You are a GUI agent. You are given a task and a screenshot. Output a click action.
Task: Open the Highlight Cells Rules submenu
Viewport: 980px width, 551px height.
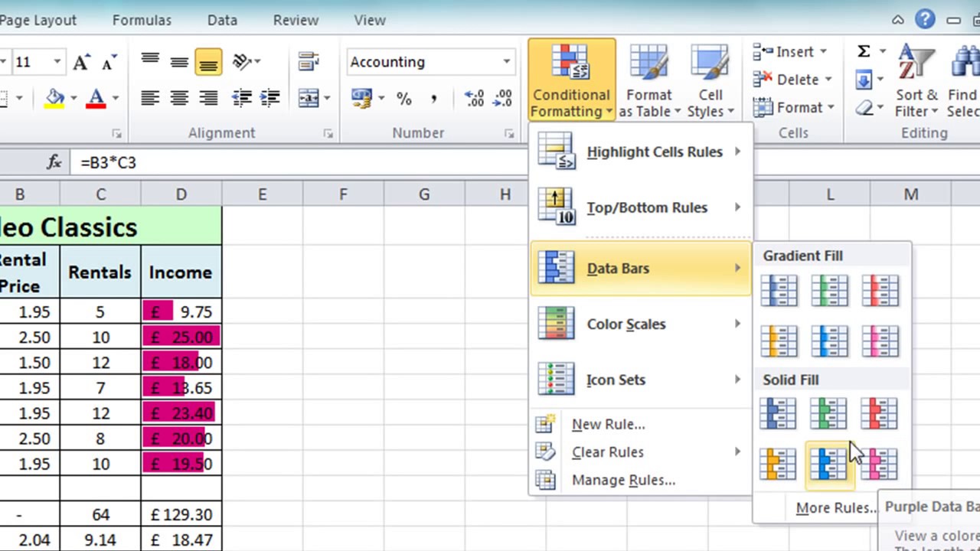[x=640, y=152]
